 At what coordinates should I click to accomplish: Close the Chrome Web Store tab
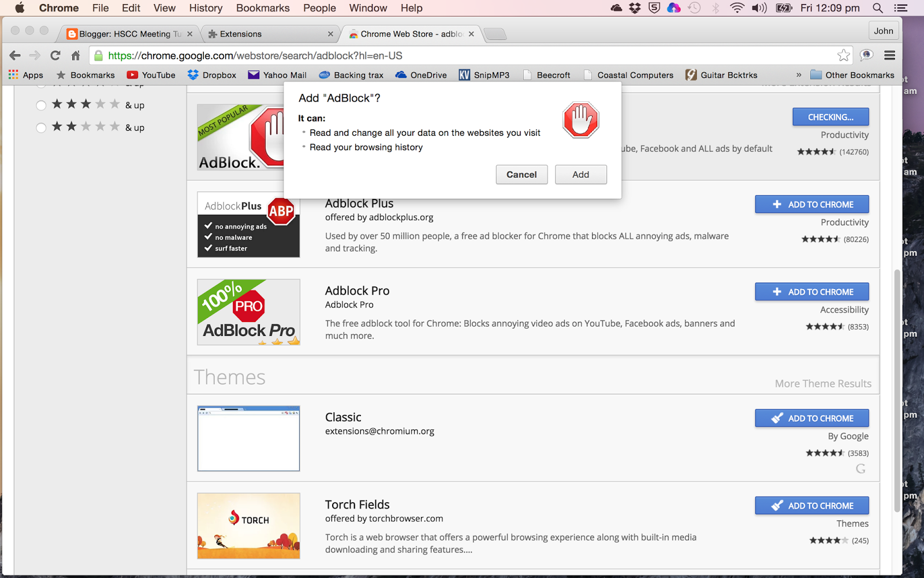coord(471,34)
